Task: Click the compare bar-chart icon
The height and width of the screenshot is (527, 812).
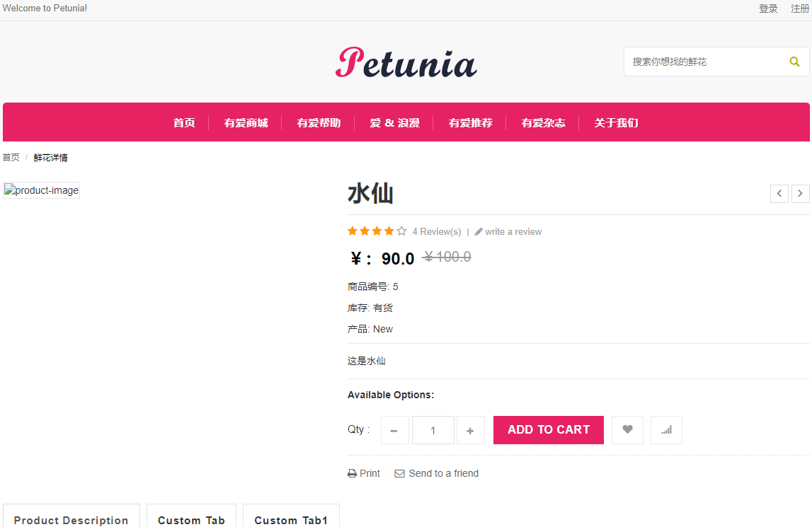Action: tap(666, 429)
